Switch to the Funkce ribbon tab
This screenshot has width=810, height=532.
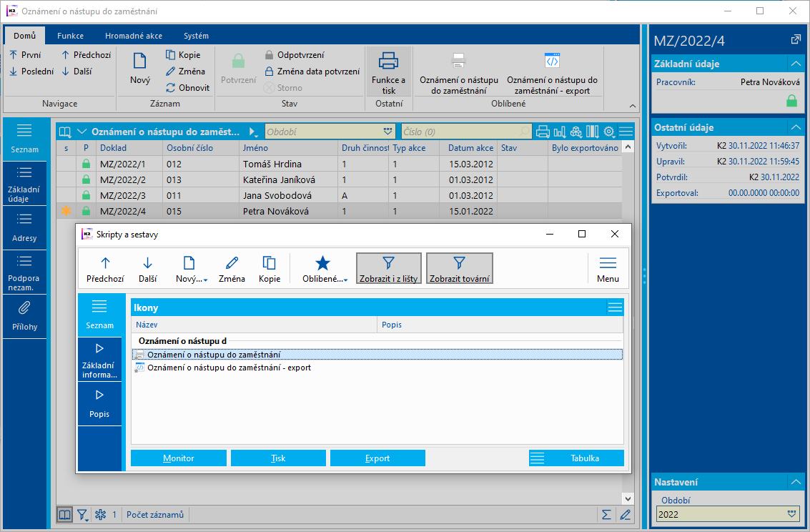(x=70, y=36)
